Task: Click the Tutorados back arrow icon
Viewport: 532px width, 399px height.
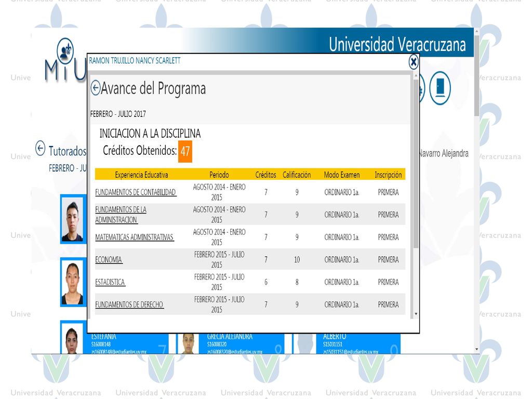Action: click(x=40, y=148)
